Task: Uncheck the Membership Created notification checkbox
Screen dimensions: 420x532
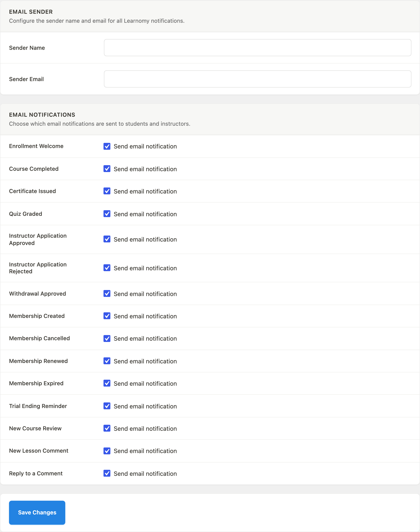Action: (x=107, y=316)
